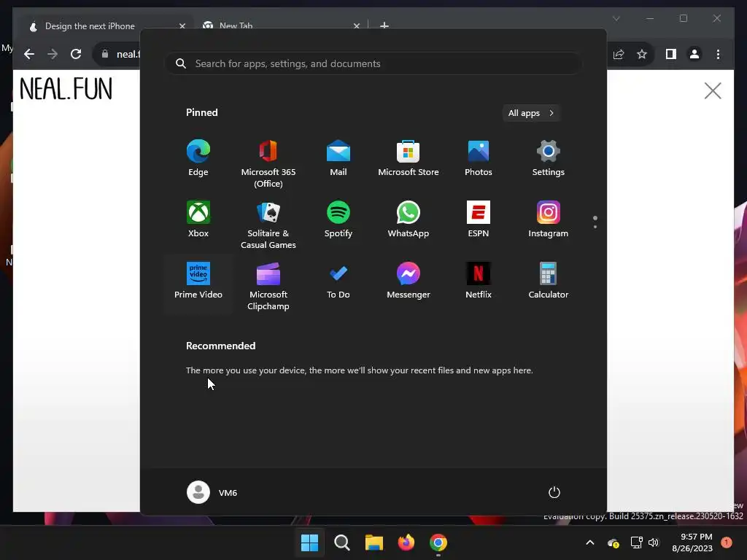The width and height of the screenshot is (747, 560).
Task: Click the NEAL.FUN logo link
Action: click(x=66, y=89)
